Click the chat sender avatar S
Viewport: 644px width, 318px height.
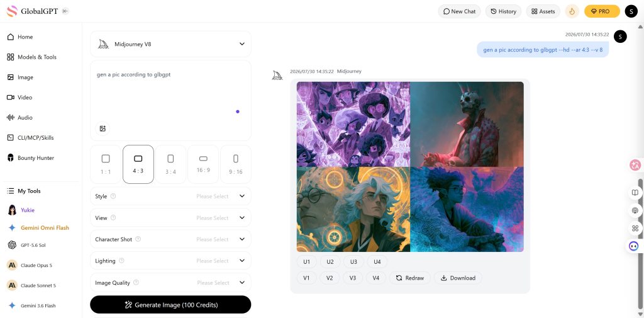[620, 37]
